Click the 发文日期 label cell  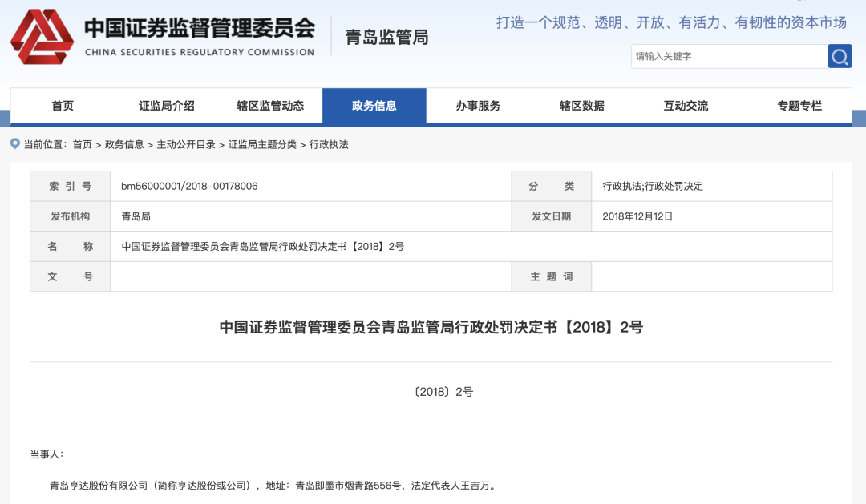[551, 216]
